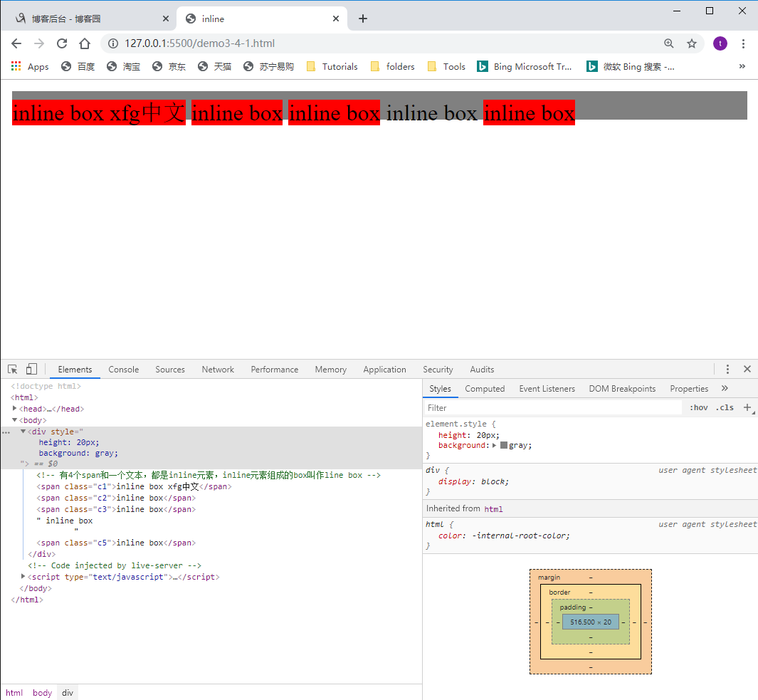The width and height of the screenshot is (758, 700).
Task: Activate the inspect element picker icon
Action: [13, 370]
